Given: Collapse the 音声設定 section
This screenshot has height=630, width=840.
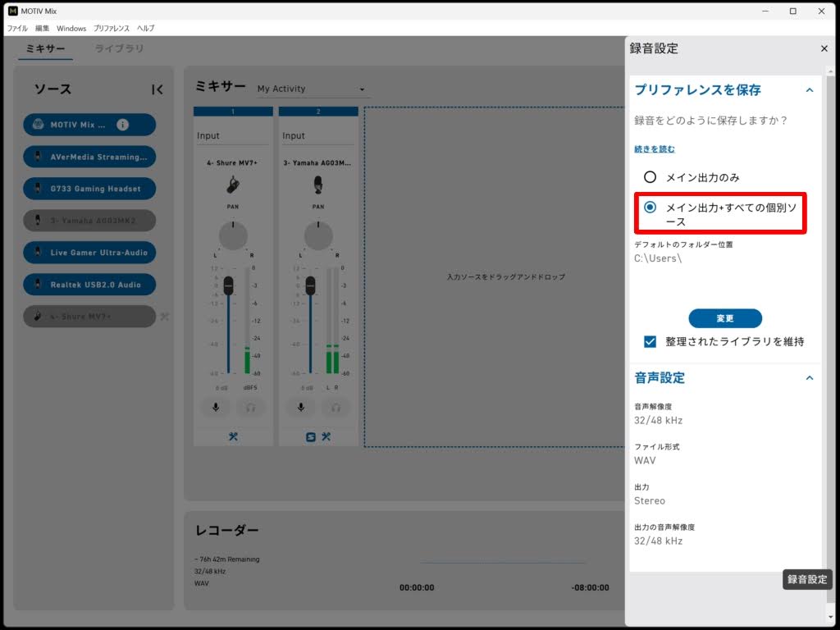Looking at the screenshot, I should 809,378.
